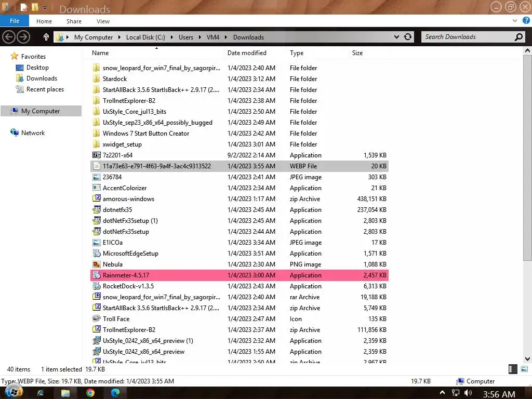Select the 7z2201-x64 application icon
The image size is (532, 399).
tap(96, 155)
